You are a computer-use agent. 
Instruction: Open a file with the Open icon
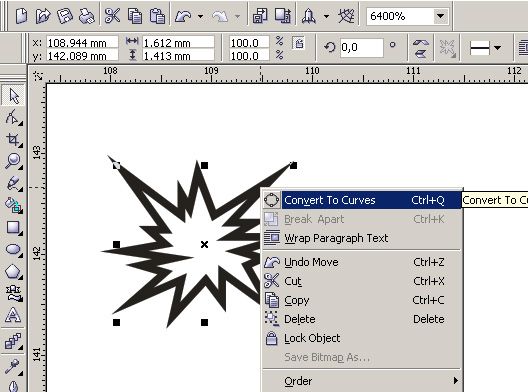click(43, 16)
